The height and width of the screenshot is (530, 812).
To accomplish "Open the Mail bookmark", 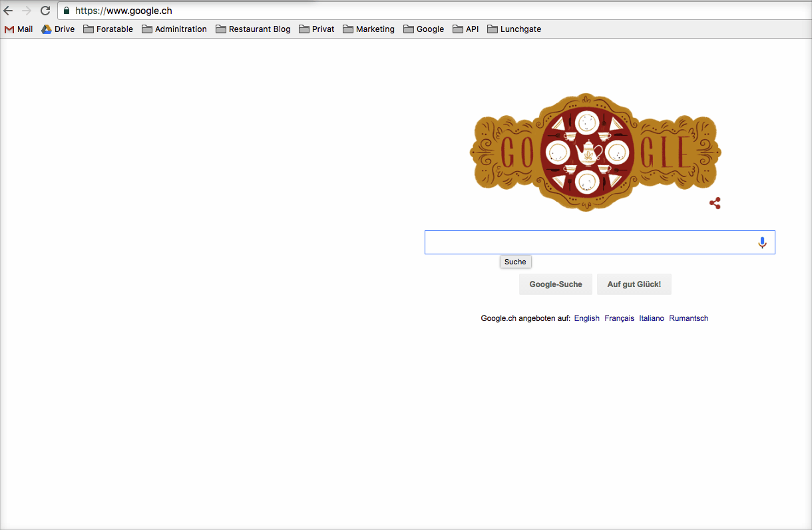I will click(19, 29).
